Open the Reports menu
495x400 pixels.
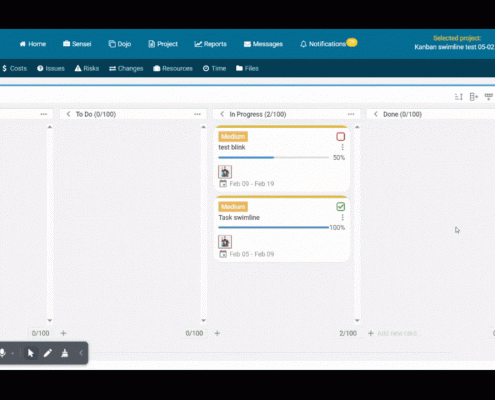[x=211, y=44]
